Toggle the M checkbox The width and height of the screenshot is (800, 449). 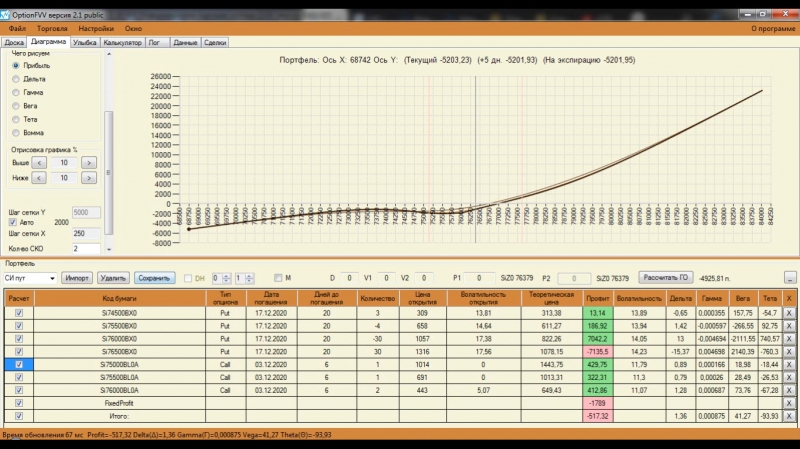[x=278, y=278]
